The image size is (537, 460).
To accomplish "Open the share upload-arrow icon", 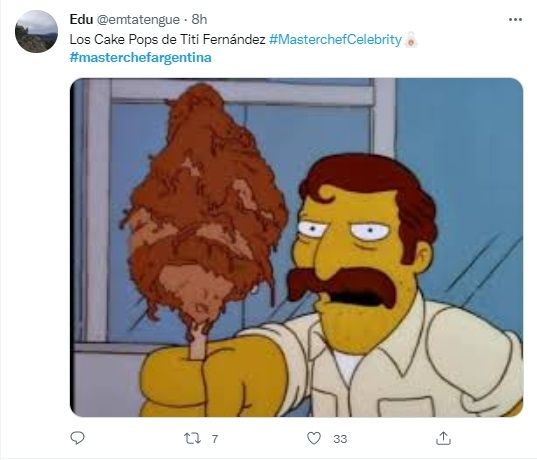I will [443, 438].
